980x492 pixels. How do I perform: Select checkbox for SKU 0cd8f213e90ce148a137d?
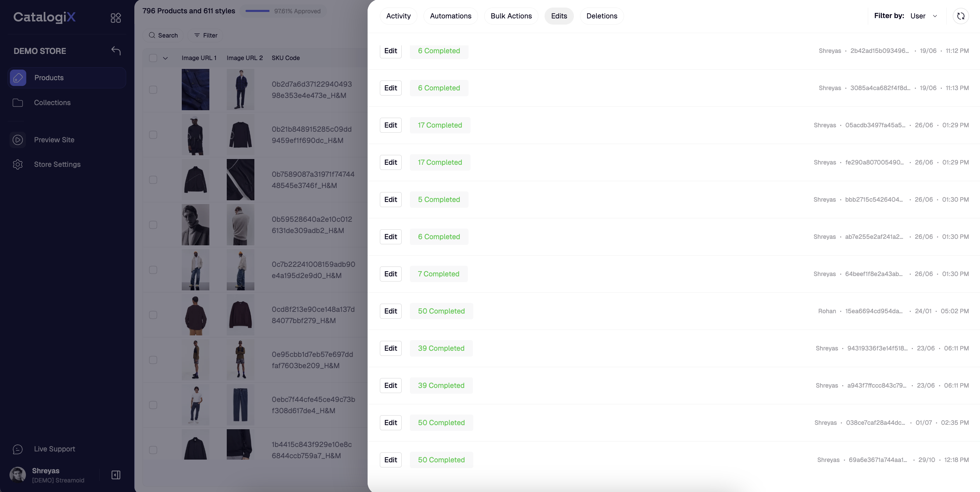(153, 315)
